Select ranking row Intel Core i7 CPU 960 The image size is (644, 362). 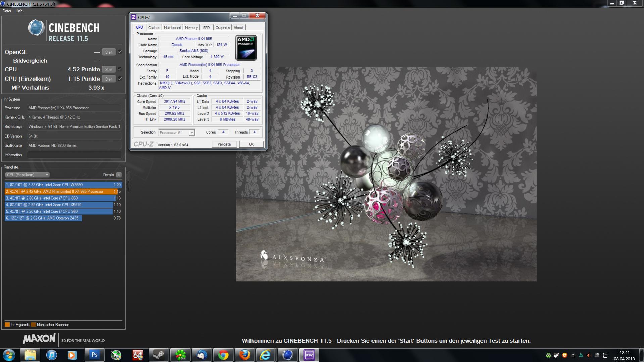[x=63, y=211]
